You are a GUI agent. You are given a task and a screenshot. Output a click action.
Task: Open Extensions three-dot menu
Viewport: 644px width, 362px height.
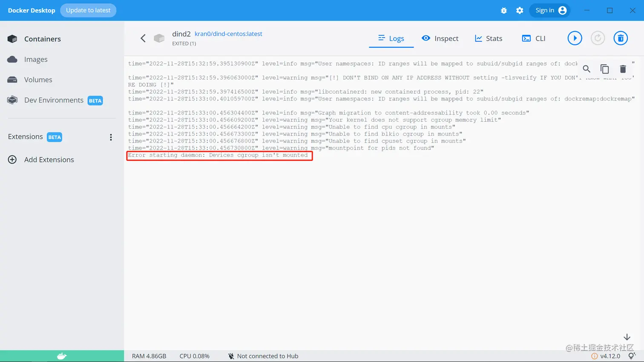[x=111, y=137]
